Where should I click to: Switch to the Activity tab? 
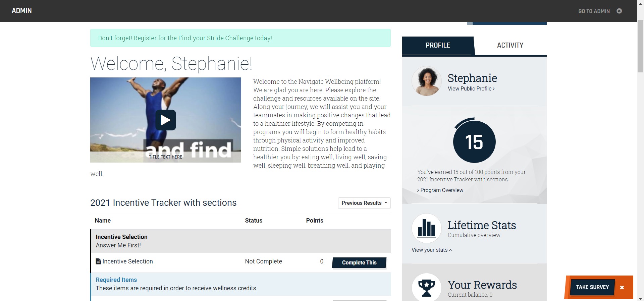pyautogui.click(x=510, y=45)
